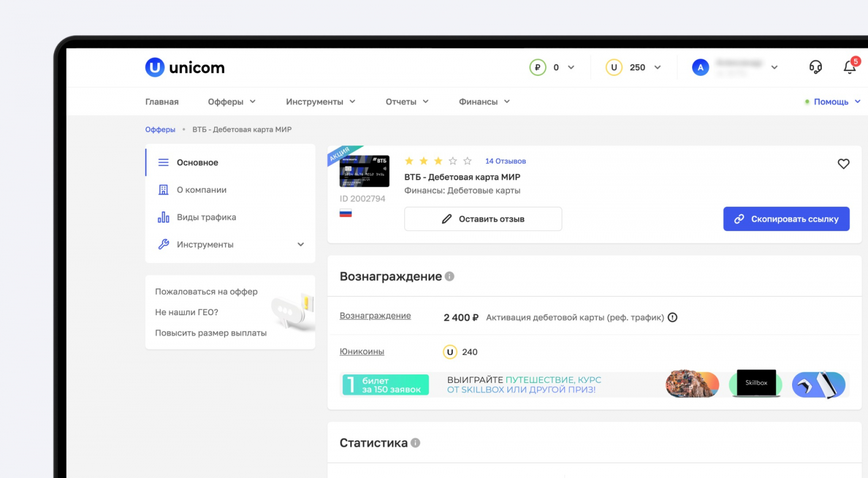Click the Unicoin balance icon in header
This screenshot has height=478, width=868.
(614, 67)
